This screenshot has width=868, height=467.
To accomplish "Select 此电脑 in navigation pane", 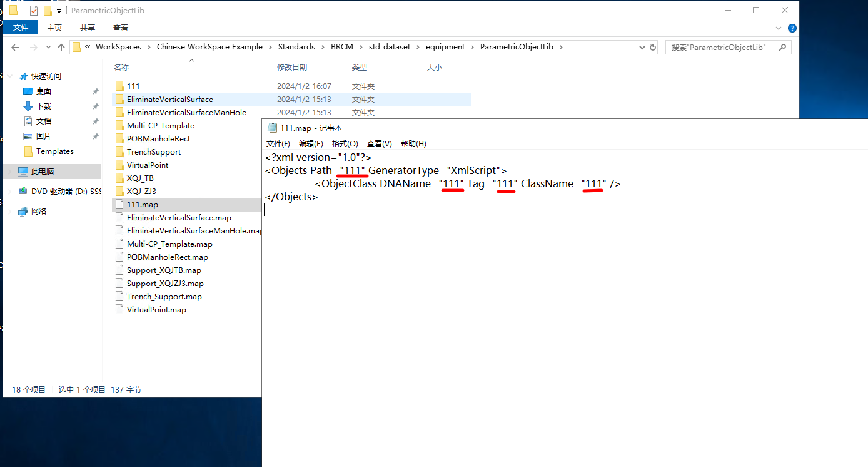I will point(43,172).
